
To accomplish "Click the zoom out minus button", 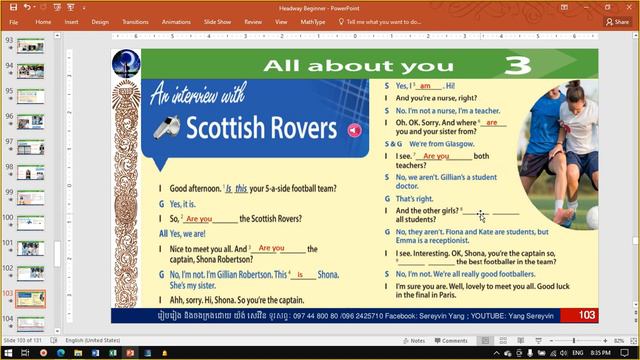I will point(551,340).
